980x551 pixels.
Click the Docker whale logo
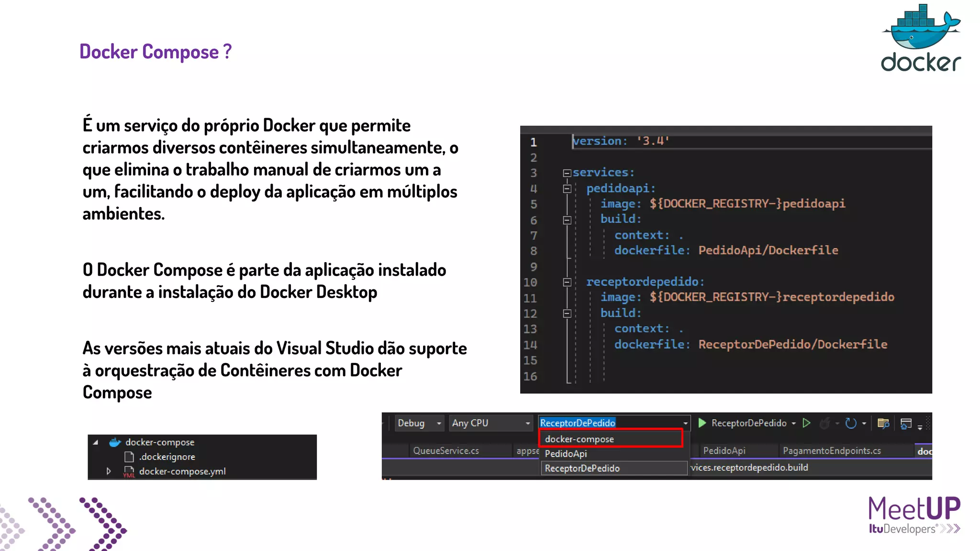tap(921, 38)
